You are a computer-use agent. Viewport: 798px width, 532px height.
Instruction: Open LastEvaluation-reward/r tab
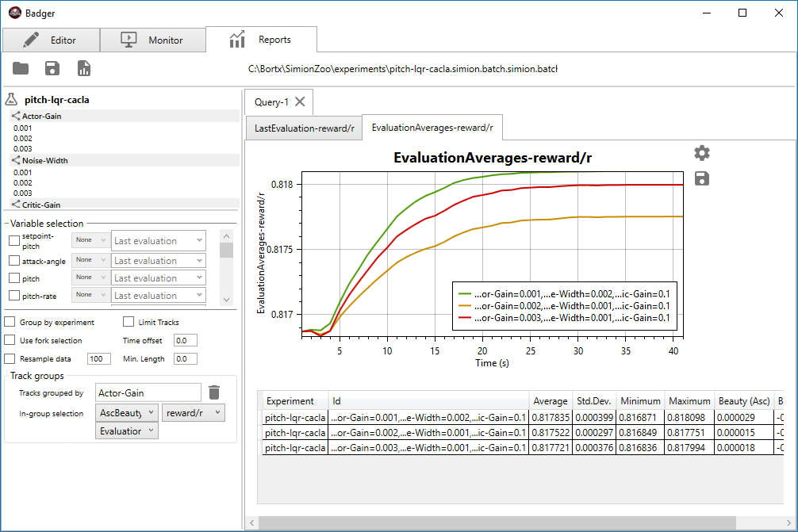pos(305,128)
